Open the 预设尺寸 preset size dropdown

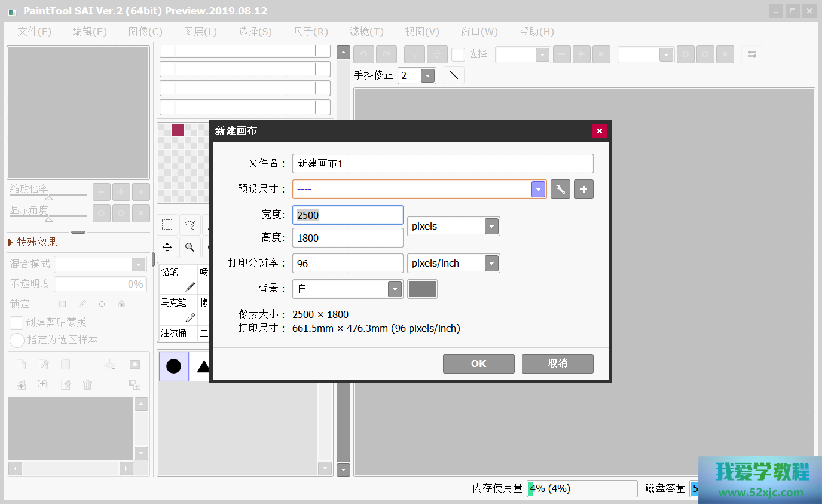pos(539,190)
